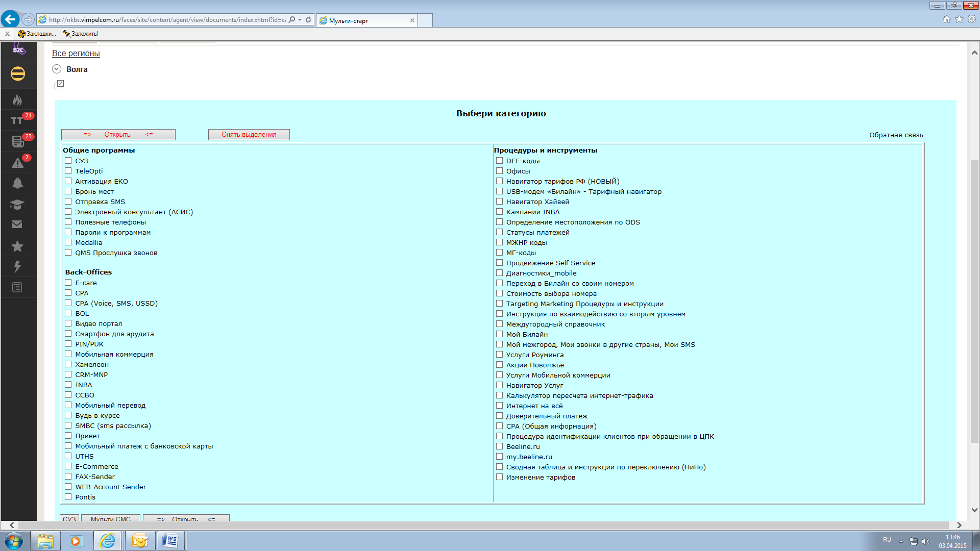Open a new browser tab
This screenshot has width=980, height=551.
pos(425,20)
